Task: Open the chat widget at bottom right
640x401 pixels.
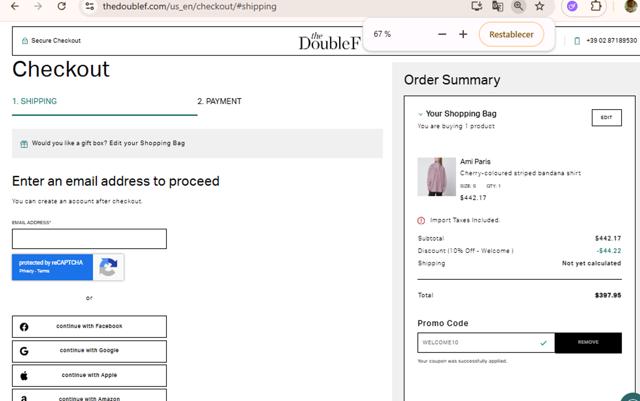Action: (632, 397)
